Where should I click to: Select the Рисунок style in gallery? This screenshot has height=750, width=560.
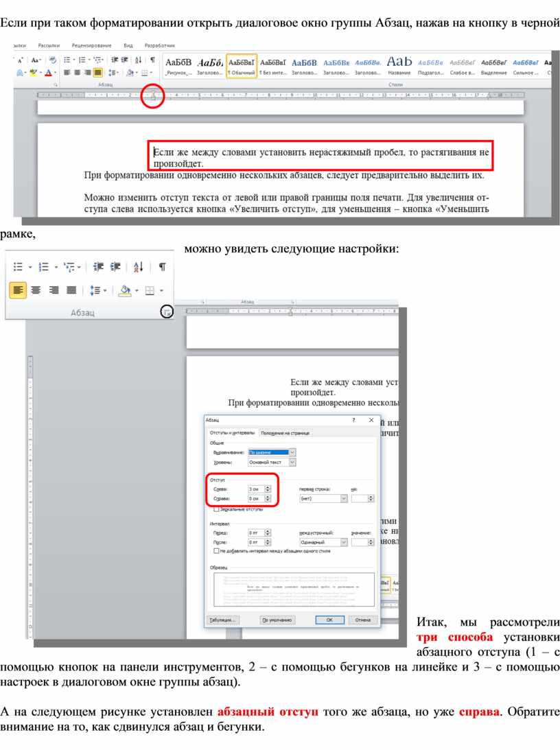[178, 66]
